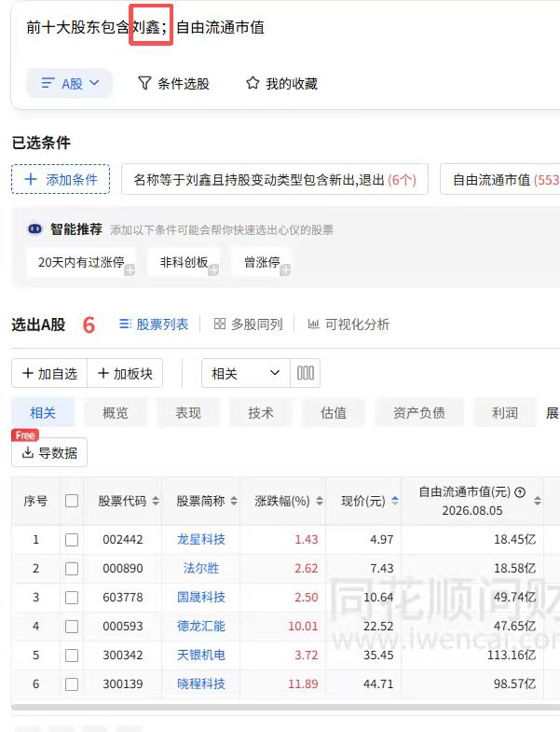560x732 pixels.
Task: Open the 天银机电 stock link
Action: coord(201,655)
